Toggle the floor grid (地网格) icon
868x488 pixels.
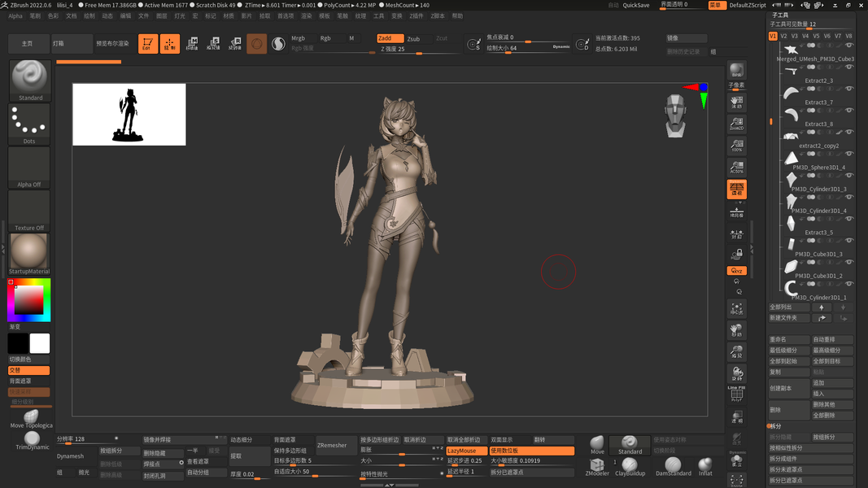737,212
